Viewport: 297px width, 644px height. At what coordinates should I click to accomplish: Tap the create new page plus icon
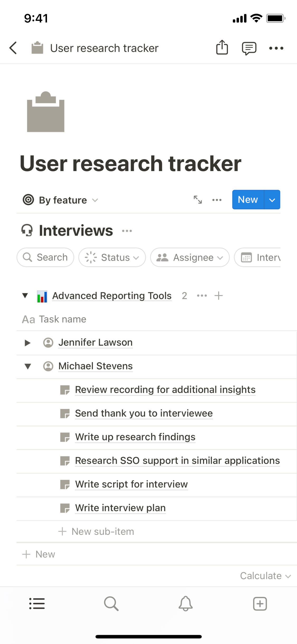[260, 604]
